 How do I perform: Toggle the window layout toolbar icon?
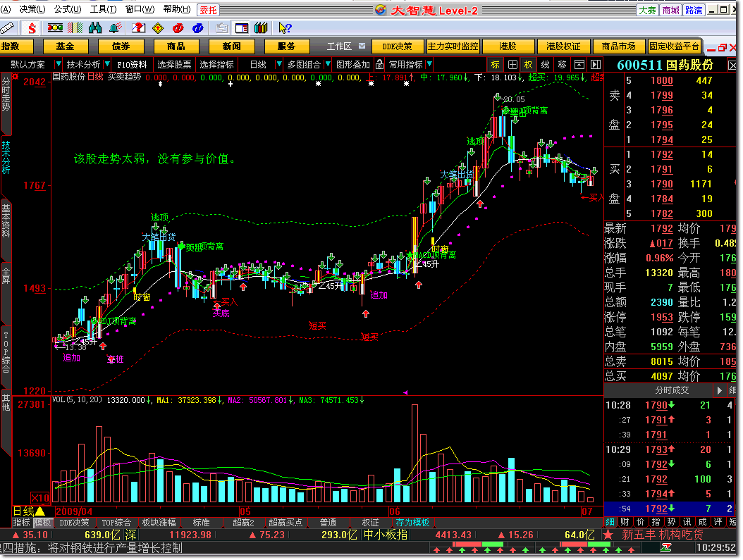[242, 28]
